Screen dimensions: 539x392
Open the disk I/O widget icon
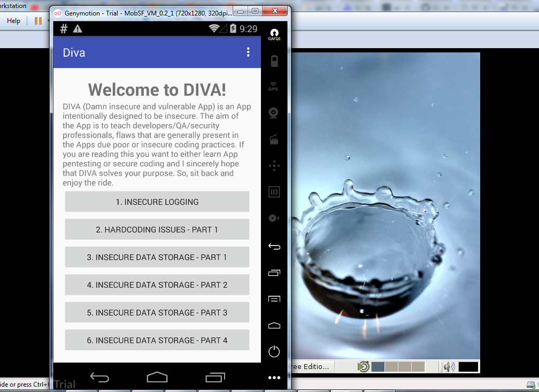coord(274,218)
